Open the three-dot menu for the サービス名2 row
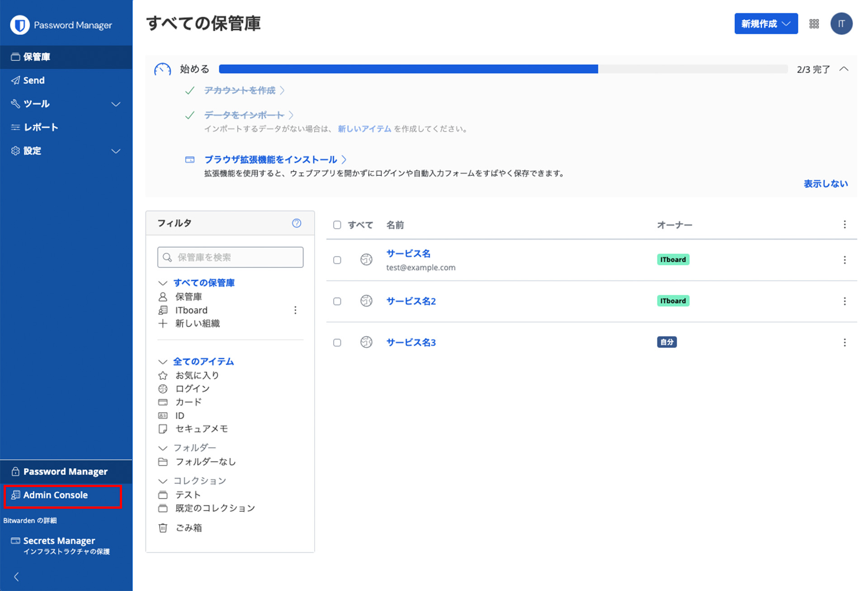This screenshot has height=591, width=868. click(844, 301)
